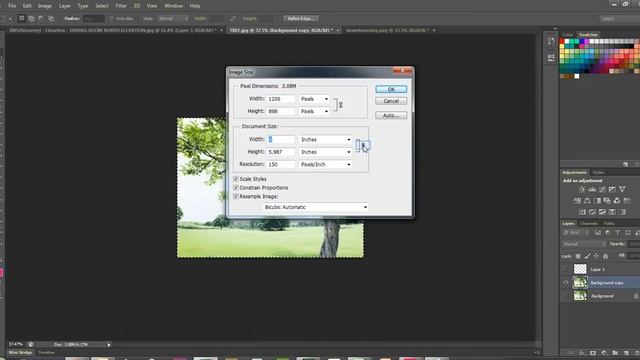Toggle lock all padlock icon
The width and height of the screenshot is (640, 360).
click(605, 256)
